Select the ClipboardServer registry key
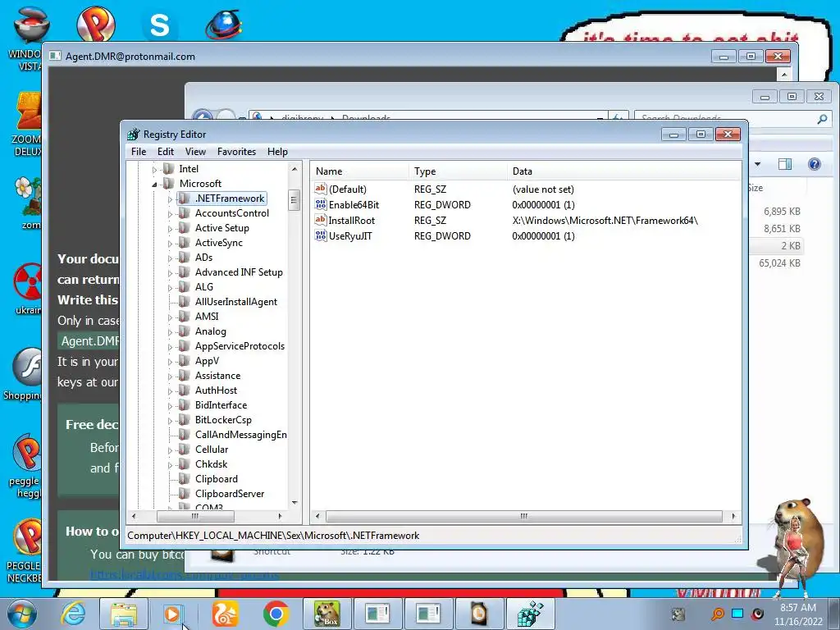This screenshot has height=630, width=840. (x=230, y=493)
